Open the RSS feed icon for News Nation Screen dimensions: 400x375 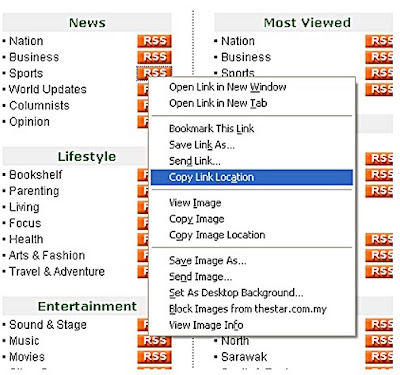pos(154,41)
